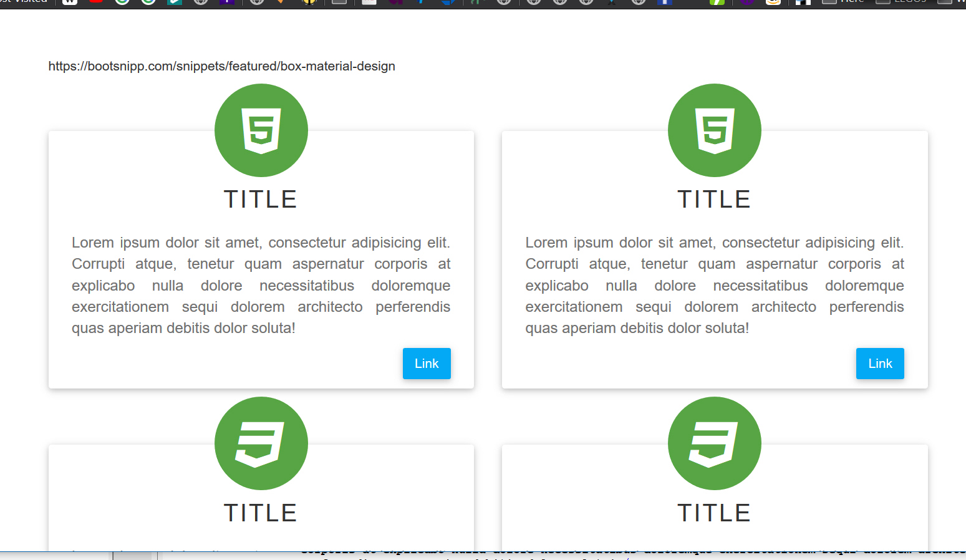Expand the LEGOS bookmarks folder
This screenshot has height=560, width=966.
(902, 2)
